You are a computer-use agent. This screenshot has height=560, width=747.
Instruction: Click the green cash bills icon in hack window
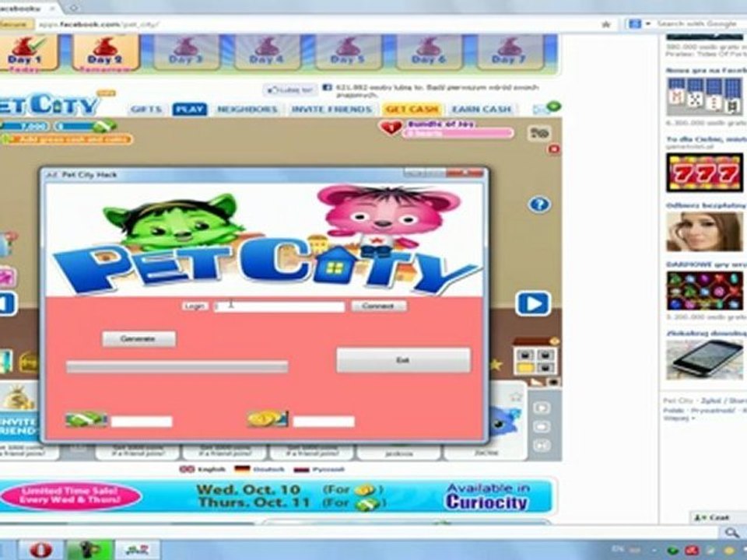click(86, 419)
